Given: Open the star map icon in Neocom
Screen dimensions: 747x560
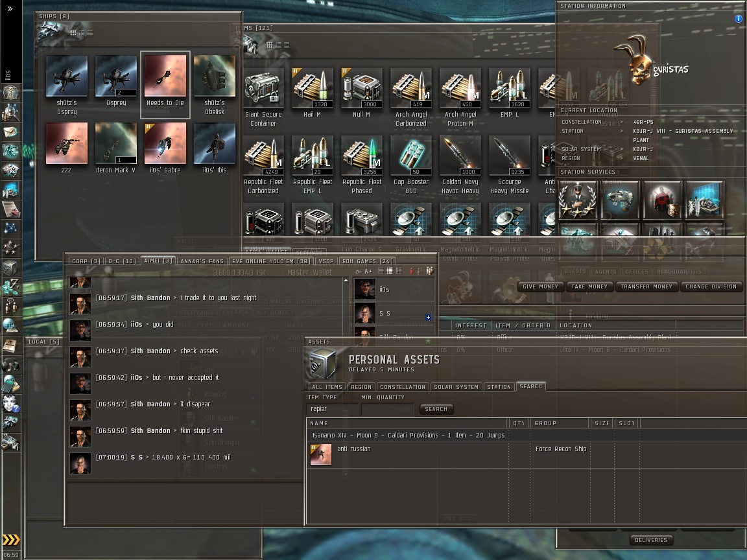Looking at the screenshot, I should coord(10,229).
